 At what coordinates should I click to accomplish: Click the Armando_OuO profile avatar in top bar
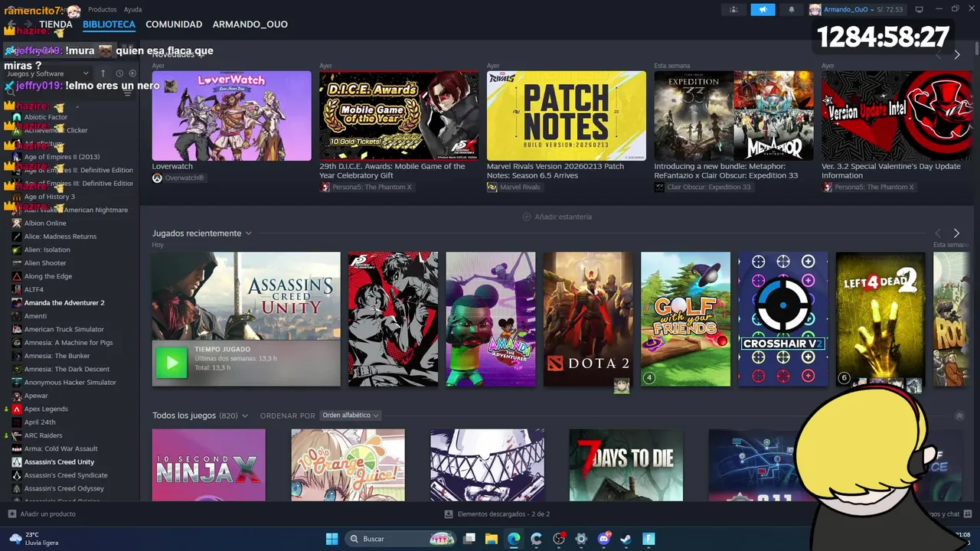coord(815,9)
